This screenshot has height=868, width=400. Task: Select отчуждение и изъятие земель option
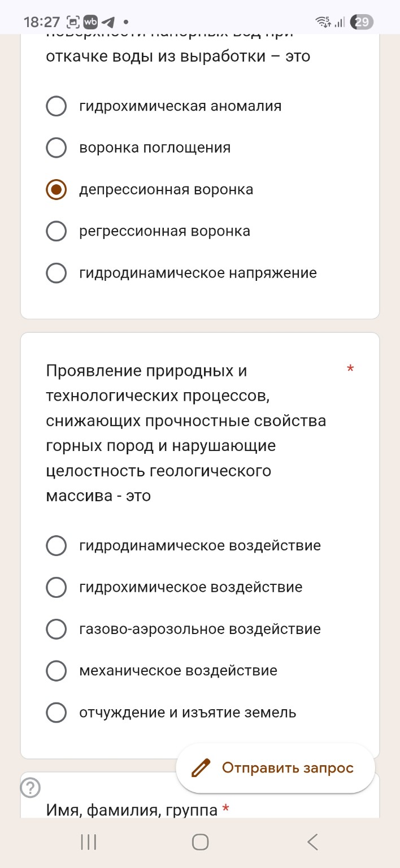tap(56, 713)
